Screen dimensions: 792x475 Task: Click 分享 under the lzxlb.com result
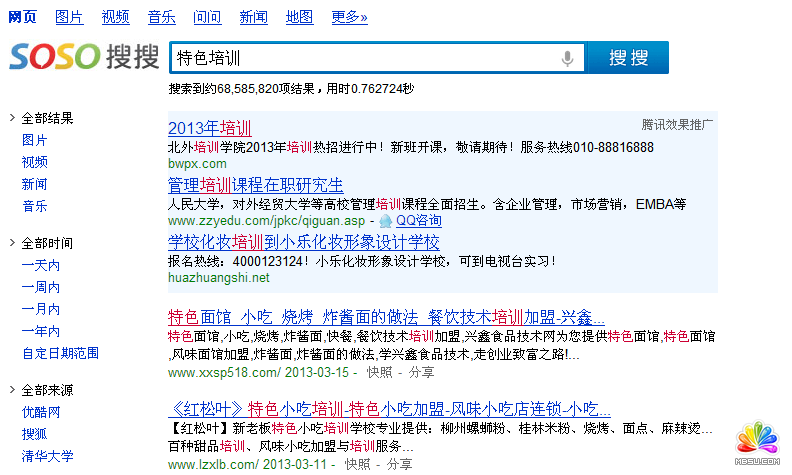point(400,465)
